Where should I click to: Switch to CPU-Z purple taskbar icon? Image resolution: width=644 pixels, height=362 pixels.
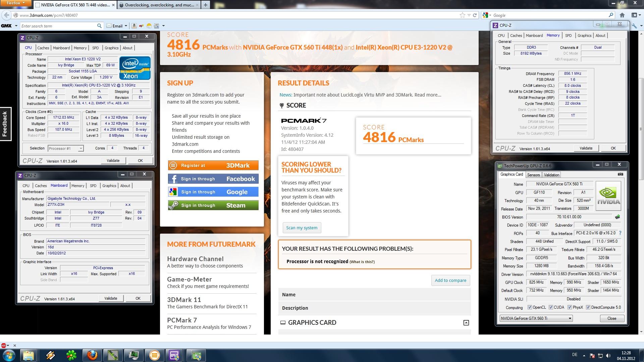[174, 355]
